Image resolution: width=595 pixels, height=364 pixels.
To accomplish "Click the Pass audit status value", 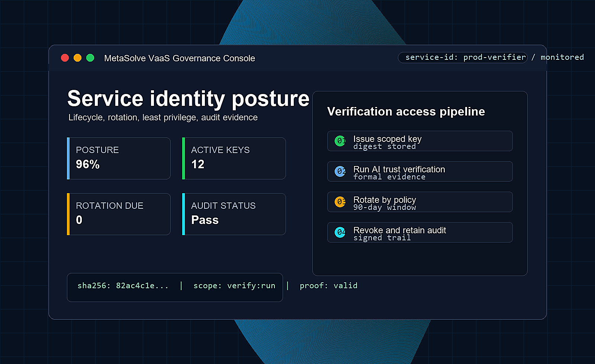I will [205, 220].
